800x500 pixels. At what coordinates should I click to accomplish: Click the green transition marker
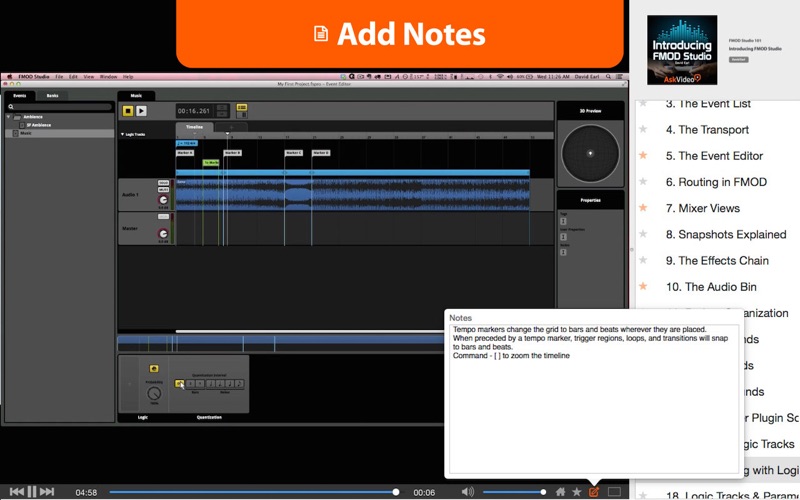pos(211,163)
